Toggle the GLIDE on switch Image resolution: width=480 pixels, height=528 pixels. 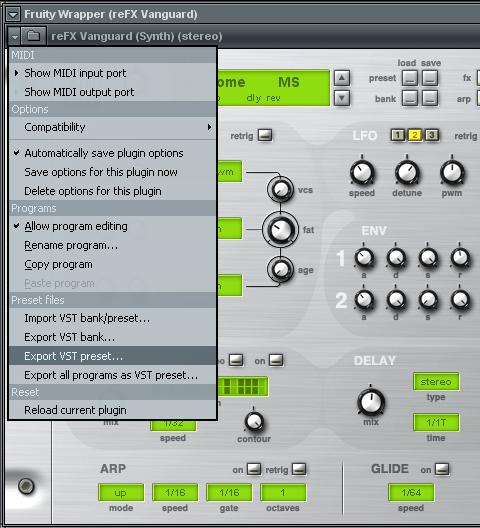(x=442, y=469)
